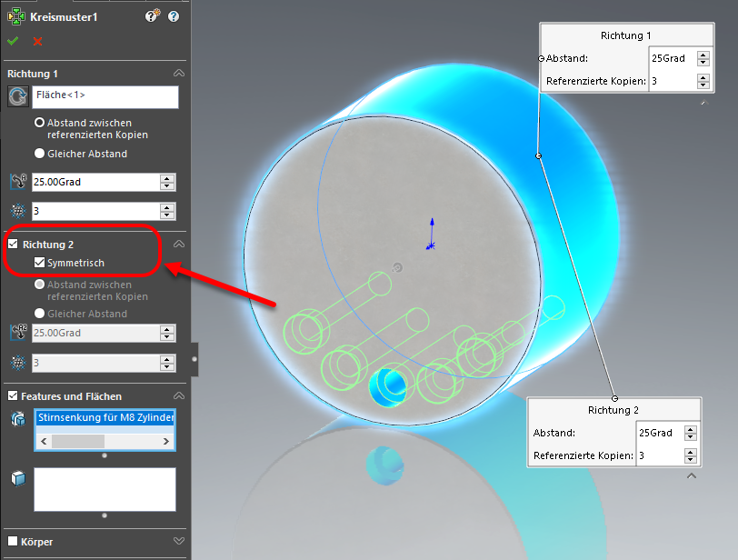Click the 'Richtung 1' callout title

coord(626,35)
